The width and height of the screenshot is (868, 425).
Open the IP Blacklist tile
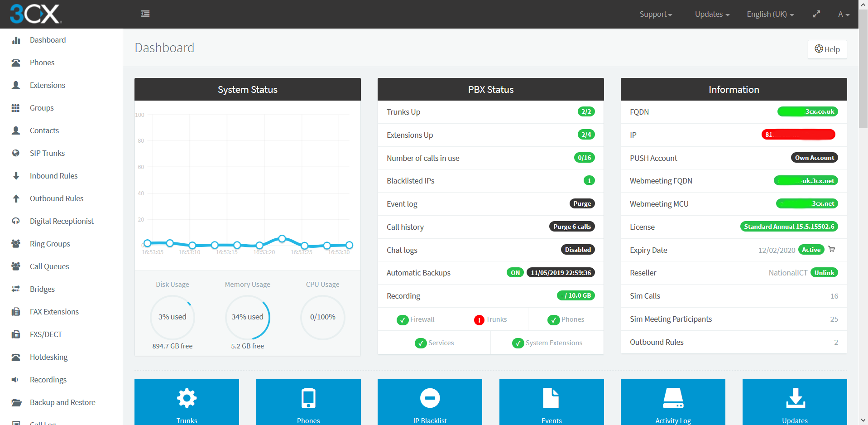pyautogui.click(x=430, y=402)
